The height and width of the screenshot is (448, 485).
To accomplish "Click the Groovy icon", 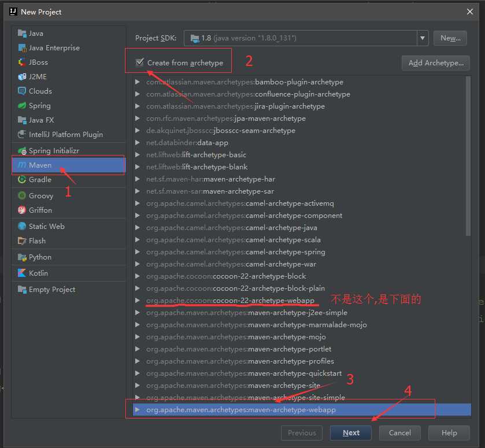I will coord(22,195).
